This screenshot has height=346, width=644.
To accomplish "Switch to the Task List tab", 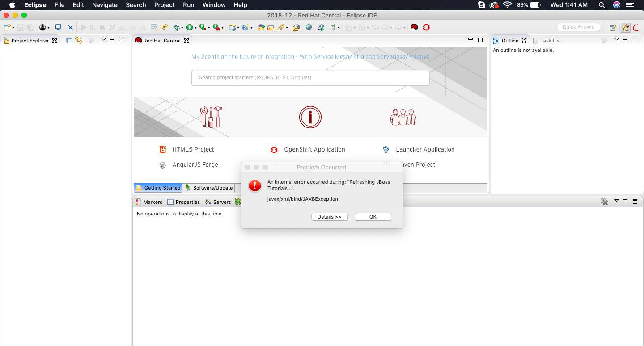I will pos(547,41).
